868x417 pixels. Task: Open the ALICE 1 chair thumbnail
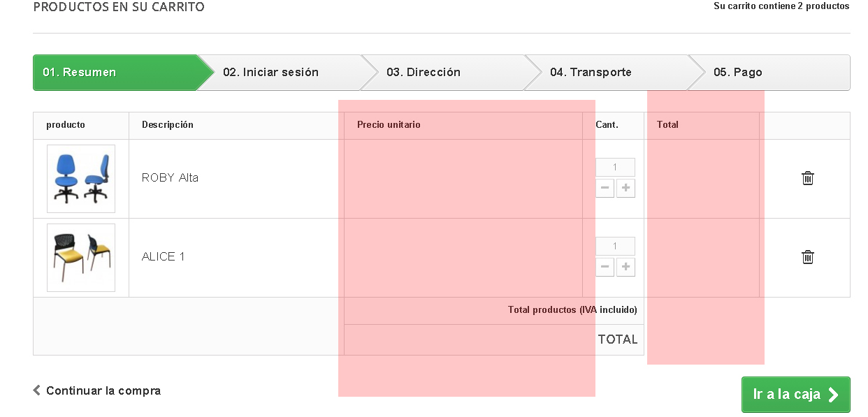coord(81,258)
